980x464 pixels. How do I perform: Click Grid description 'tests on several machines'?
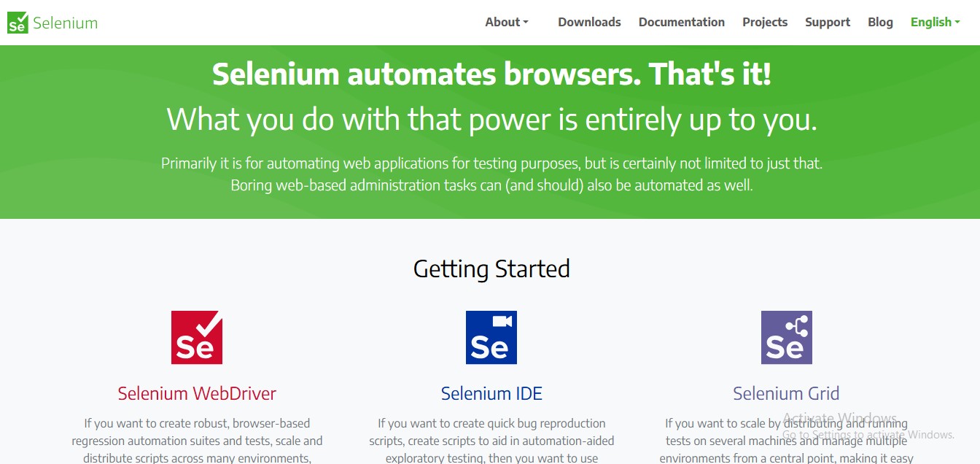pyautogui.click(x=787, y=441)
